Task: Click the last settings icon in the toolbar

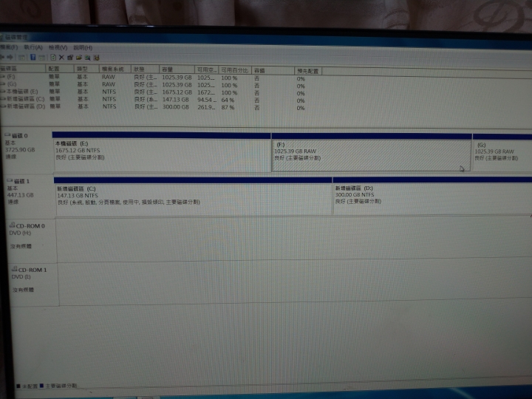Action: [x=96, y=58]
